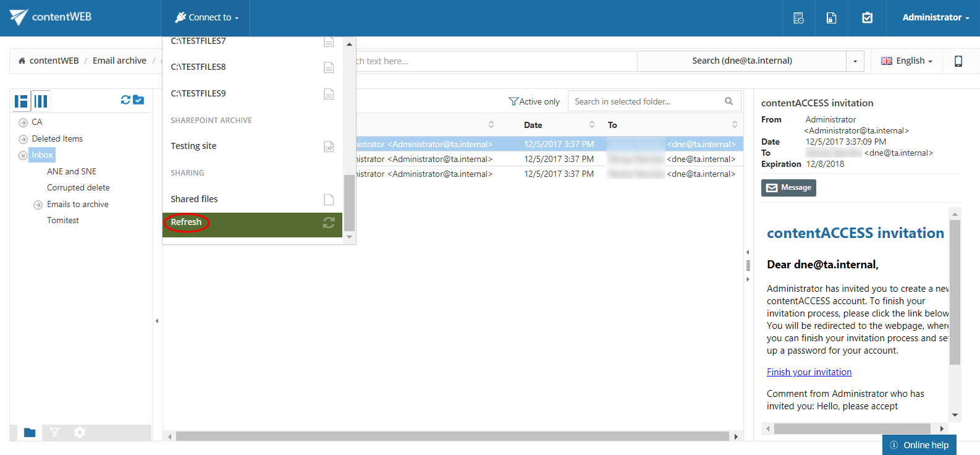Click Refresh in the connect menu
The width and height of the screenshot is (980, 455).
click(x=252, y=225)
